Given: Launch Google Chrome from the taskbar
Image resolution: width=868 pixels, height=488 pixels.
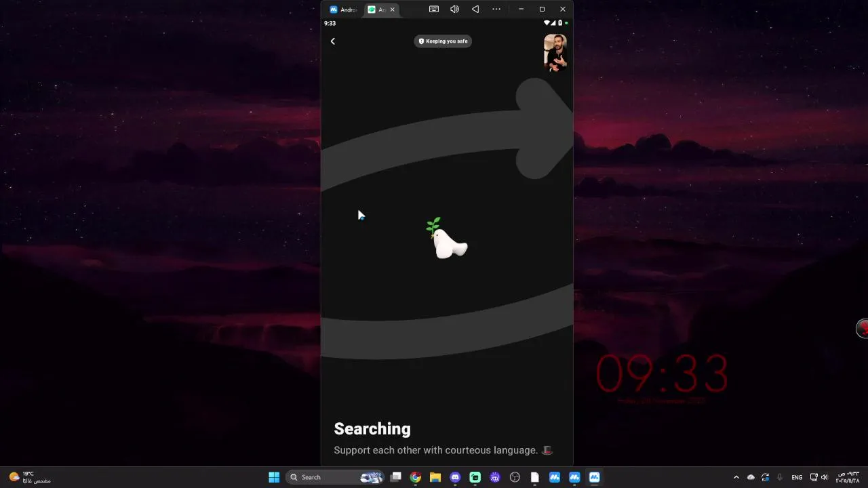Looking at the screenshot, I should click(416, 477).
